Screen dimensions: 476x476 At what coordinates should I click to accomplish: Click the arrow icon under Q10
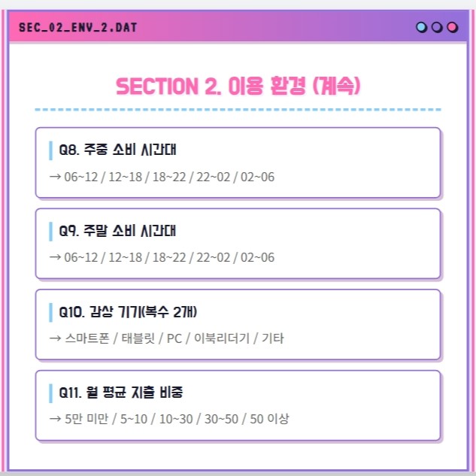(55, 338)
